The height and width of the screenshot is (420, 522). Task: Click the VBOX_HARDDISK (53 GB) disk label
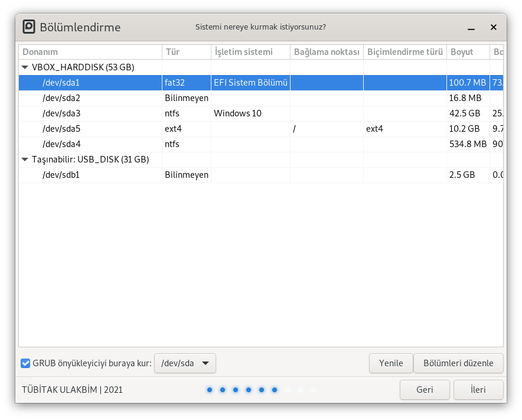pyautogui.click(x=83, y=67)
